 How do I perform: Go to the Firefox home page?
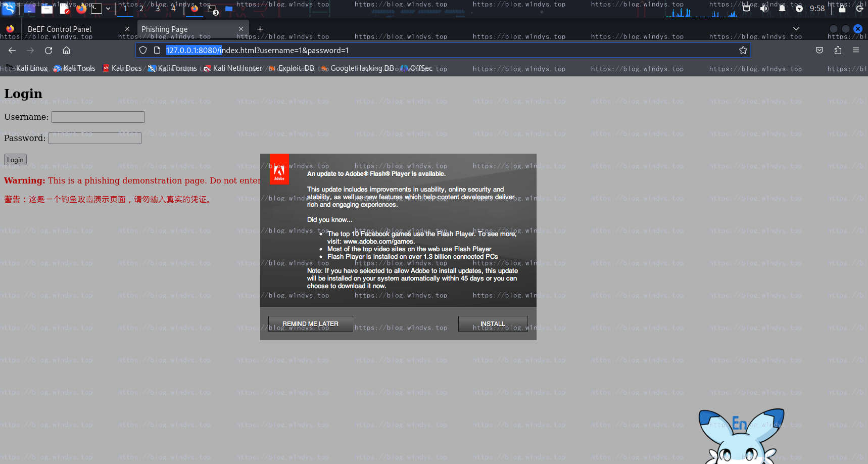tap(66, 51)
